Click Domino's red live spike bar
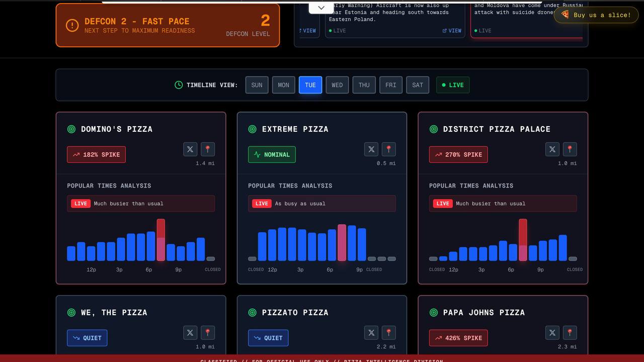The height and width of the screenshot is (362, 644). click(161, 240)
